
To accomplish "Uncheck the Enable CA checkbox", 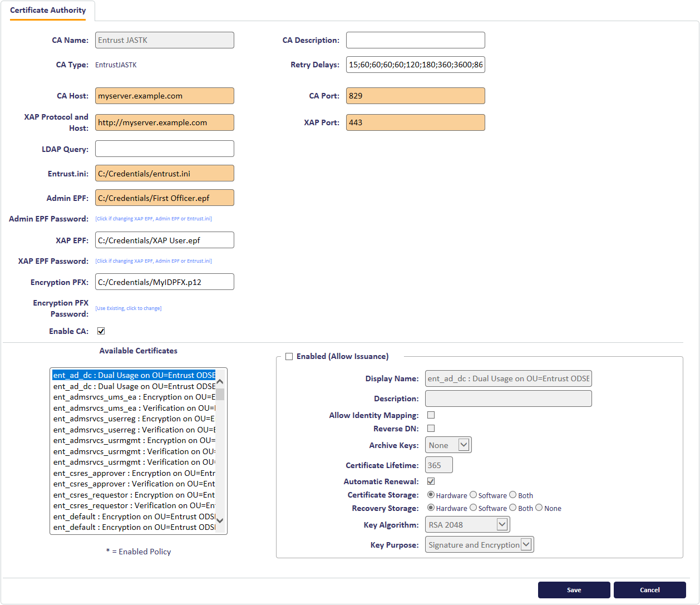I will (x=101, y=331).
